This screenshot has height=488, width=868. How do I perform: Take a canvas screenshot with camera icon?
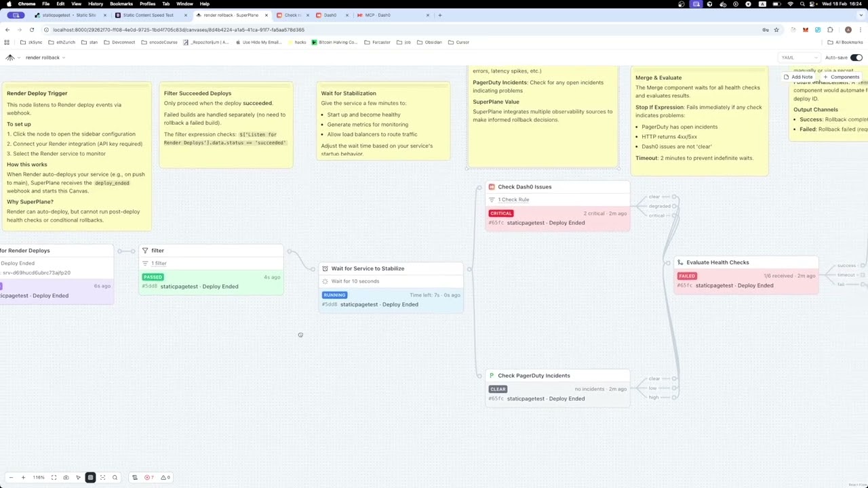tap(66, 477)
